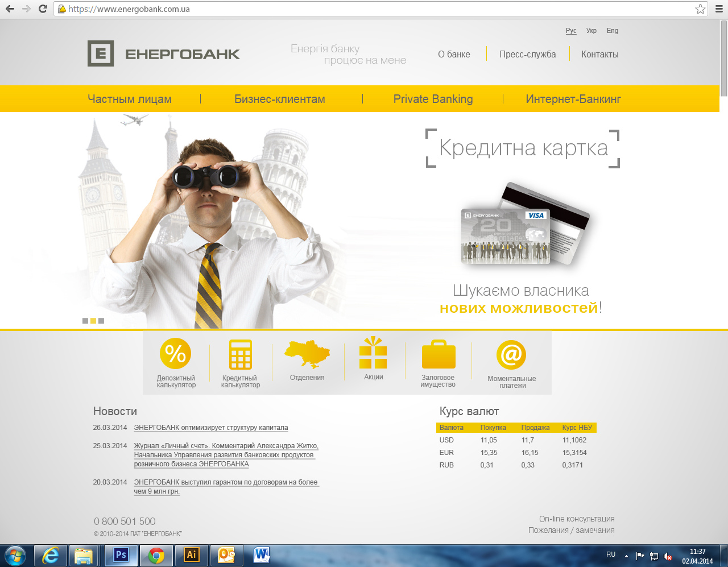Viewport: 728px width, 567px height.
Task: Switch site language to Рус
Action: click(571, 31)
